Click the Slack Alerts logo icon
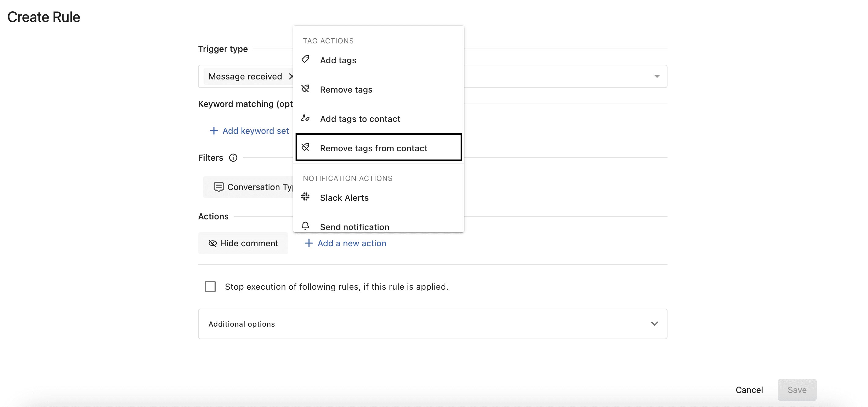 click(x=305, y=197)
